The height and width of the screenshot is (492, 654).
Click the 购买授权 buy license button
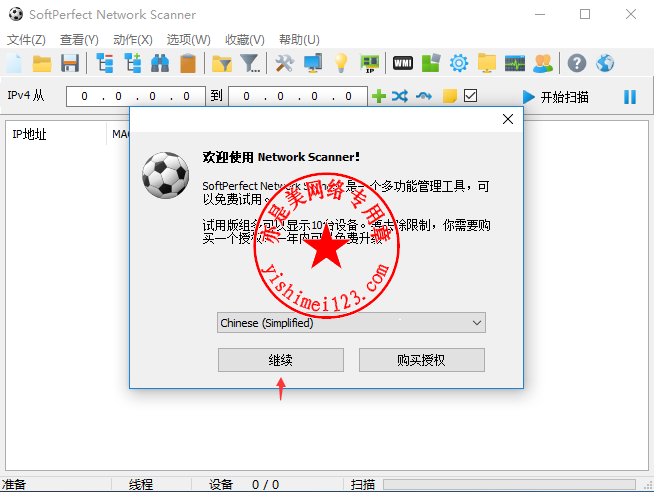point(422,360)
